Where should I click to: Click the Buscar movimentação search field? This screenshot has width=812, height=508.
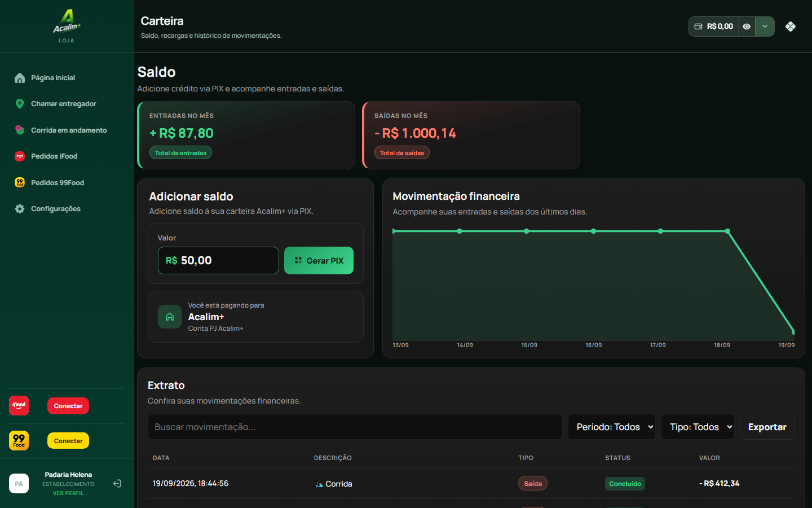[x=355, y=427]
